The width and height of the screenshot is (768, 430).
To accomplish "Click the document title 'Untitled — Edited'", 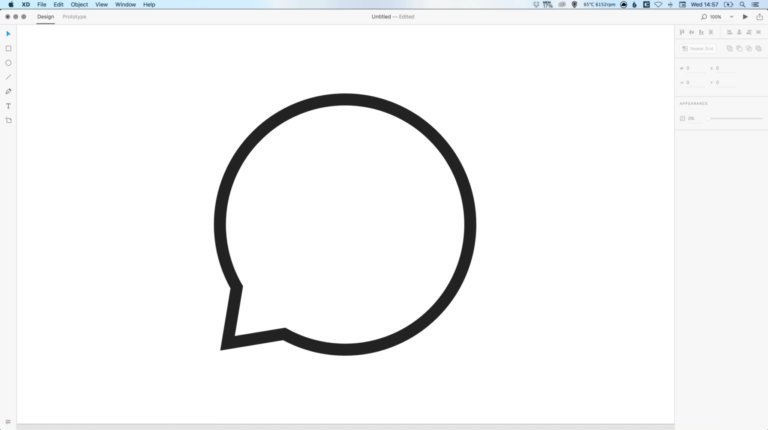I will click(393, 17).
